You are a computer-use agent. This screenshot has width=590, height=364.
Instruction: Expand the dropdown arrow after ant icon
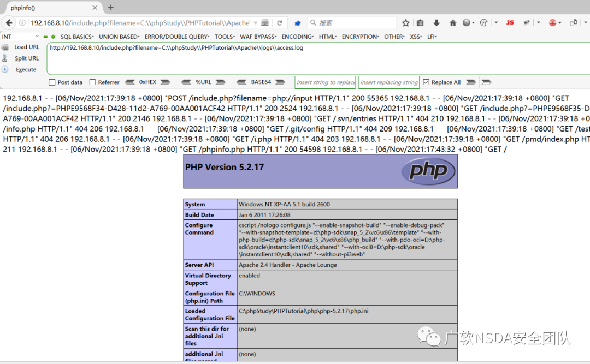point(539,23)
